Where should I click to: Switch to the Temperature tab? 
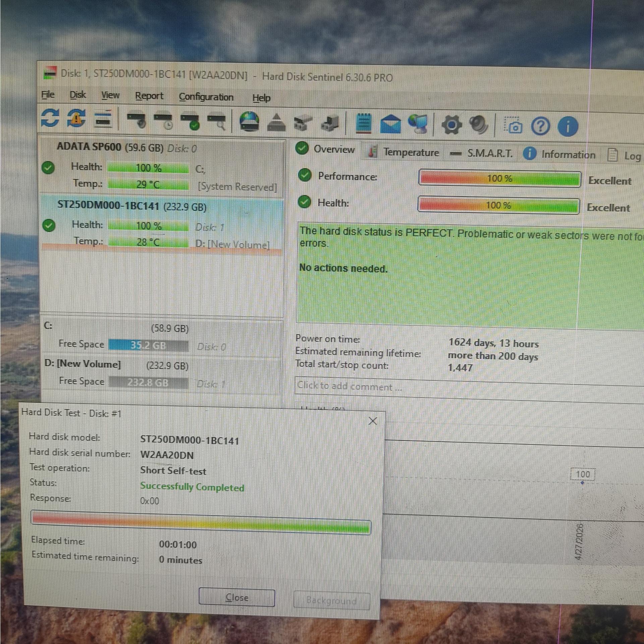coord(404,153)
